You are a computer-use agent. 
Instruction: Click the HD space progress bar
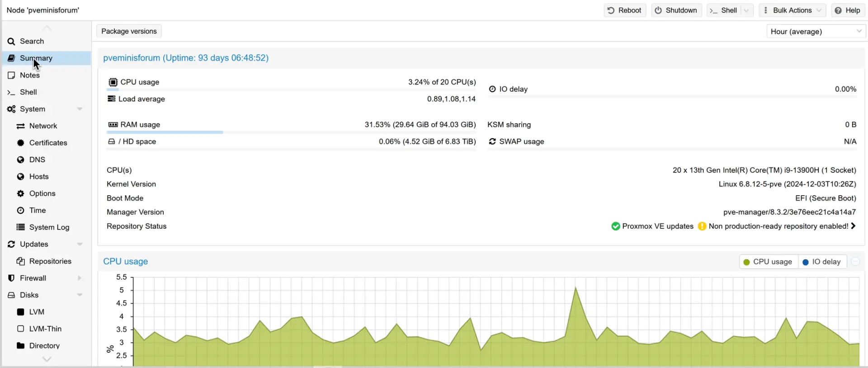[291, 149]
